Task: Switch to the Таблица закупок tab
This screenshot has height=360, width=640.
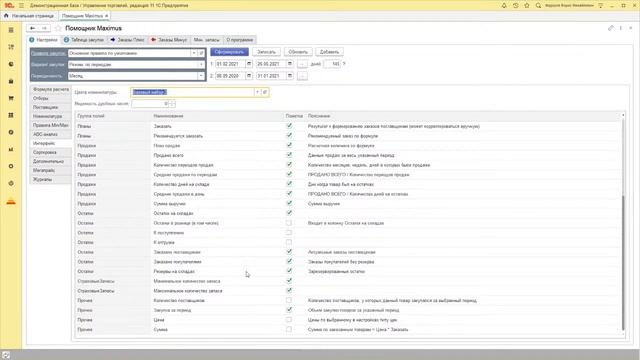Action: tap(84, 40)
